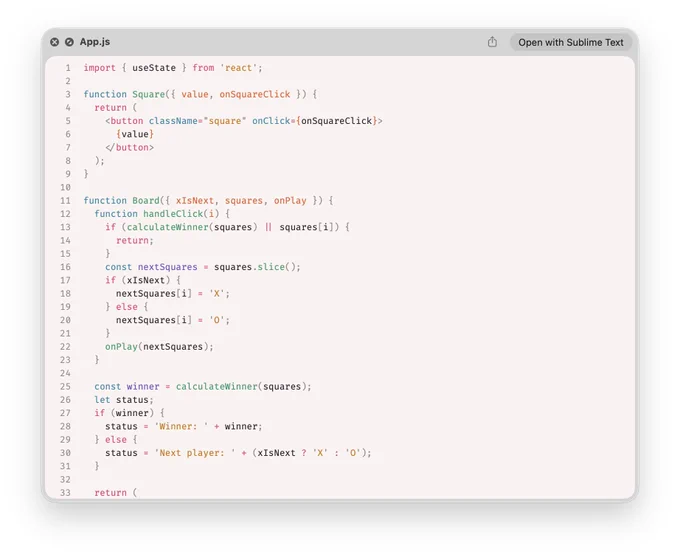Click the calculateWinner if condition line 13
The image size is (680, 557).
click(x=227, y=227)
